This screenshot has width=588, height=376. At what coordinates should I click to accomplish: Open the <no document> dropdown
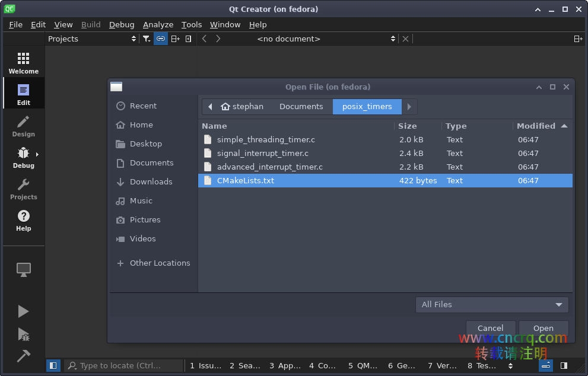point(326,39)
